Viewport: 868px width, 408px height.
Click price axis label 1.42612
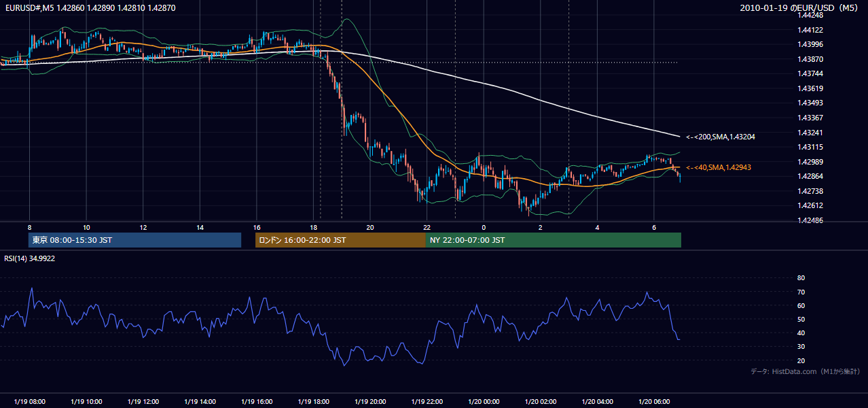[811, 205]
